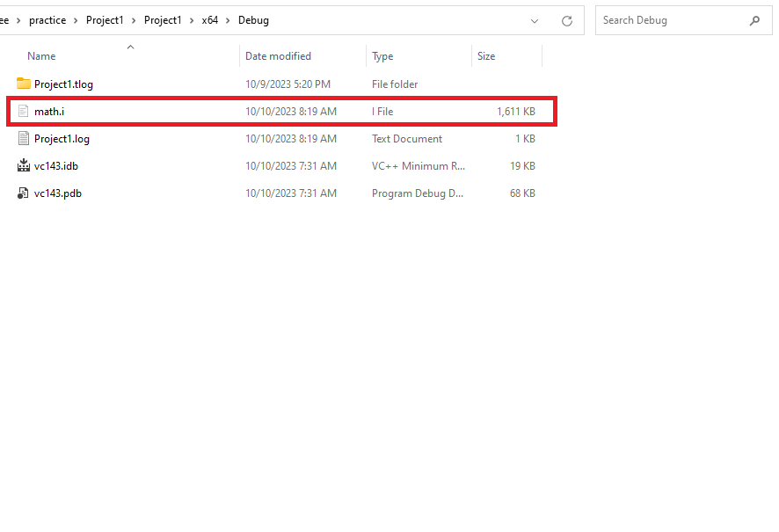The height and width of the screenshot is (532, 779).
Task: Click the 1,611 KB size value
Action: 516,112
